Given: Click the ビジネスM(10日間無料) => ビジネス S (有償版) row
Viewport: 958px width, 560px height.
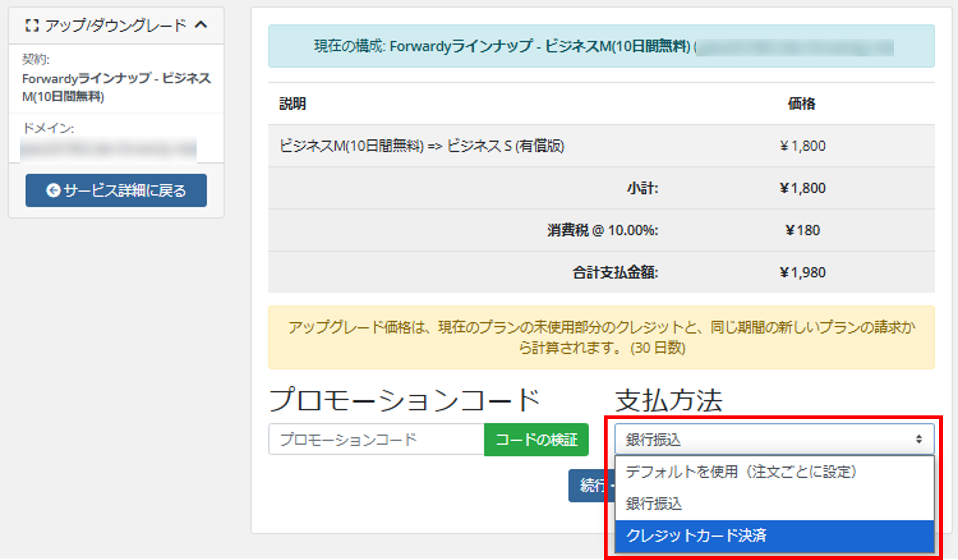Looking at the screenshot, I should pyautogui.click(x=601, y=146).
